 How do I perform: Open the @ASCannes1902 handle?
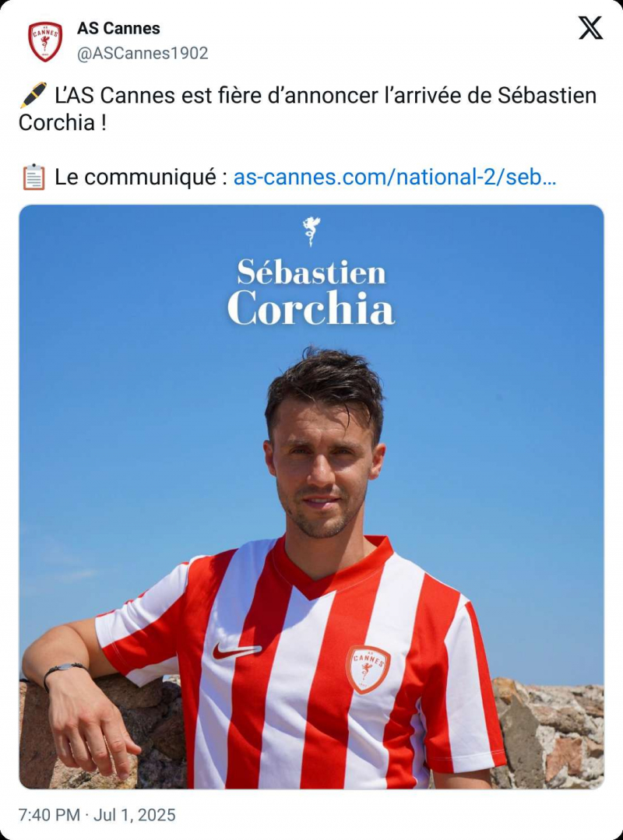(x=143, y=54)
